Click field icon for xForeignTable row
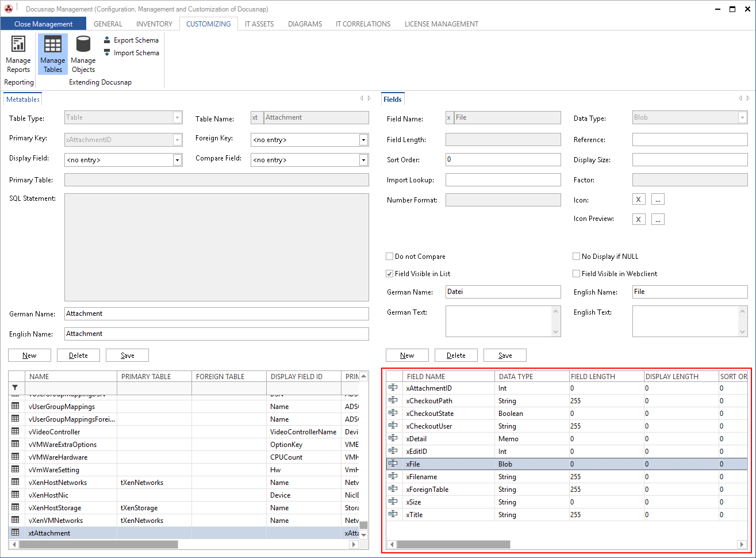 click(393, 489)
